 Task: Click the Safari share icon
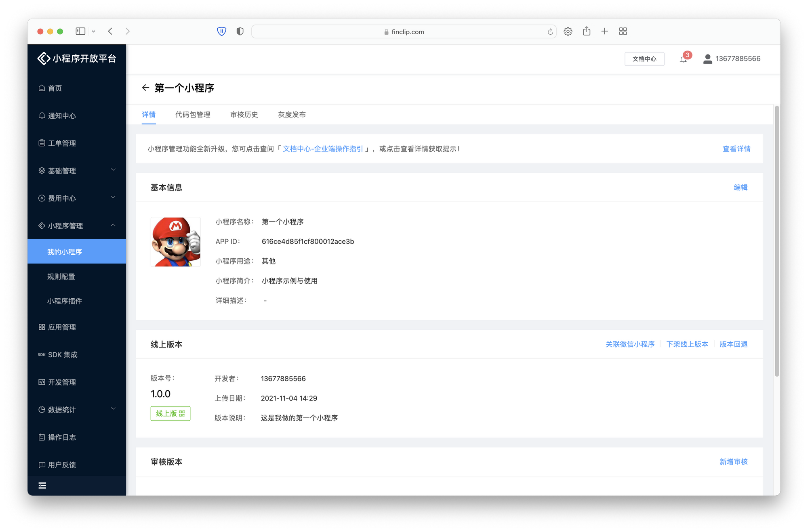(587, 31)
